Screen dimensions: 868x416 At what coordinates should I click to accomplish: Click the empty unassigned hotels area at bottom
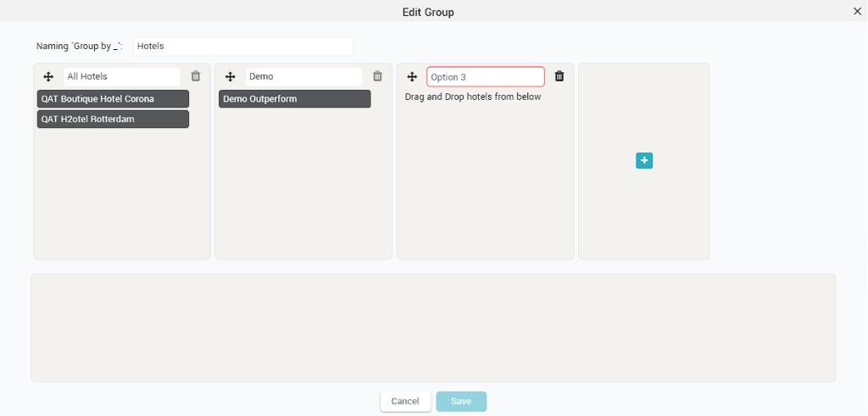click(433, 328)
